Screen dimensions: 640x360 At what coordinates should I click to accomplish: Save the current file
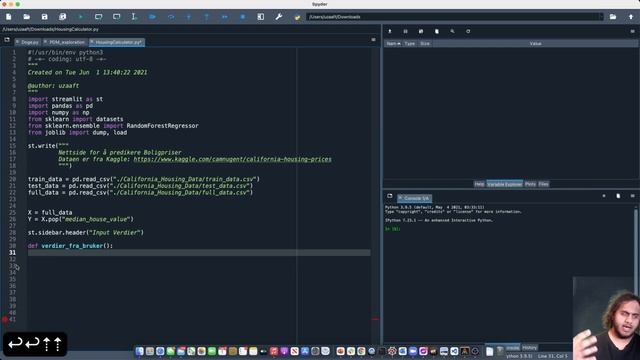click(44, 17)
